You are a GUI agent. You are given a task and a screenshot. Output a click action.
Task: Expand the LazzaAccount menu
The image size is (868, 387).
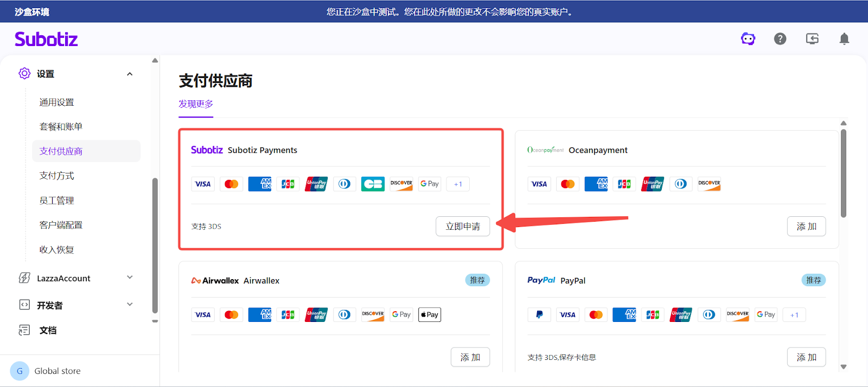click(x=130, y=278)
